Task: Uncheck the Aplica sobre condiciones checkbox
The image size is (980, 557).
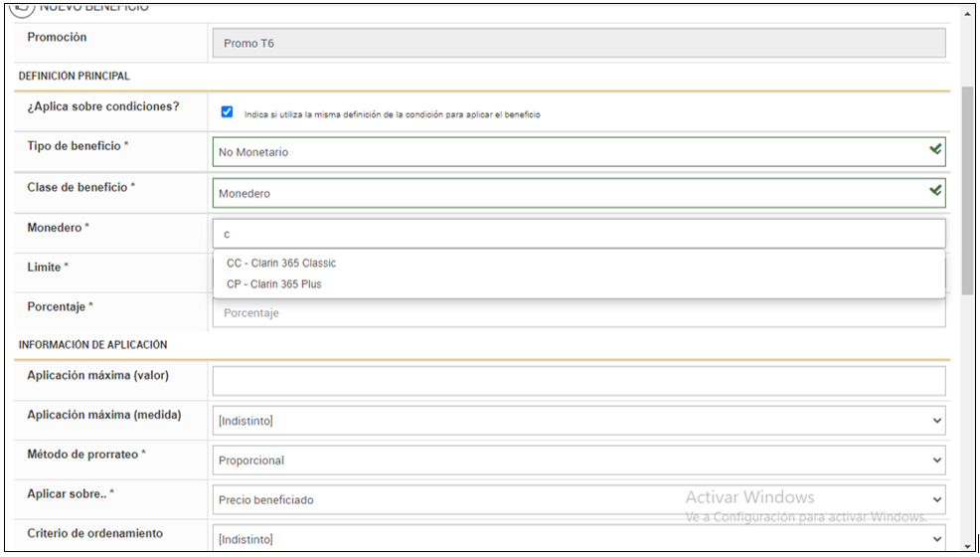Action: [227, 111]
